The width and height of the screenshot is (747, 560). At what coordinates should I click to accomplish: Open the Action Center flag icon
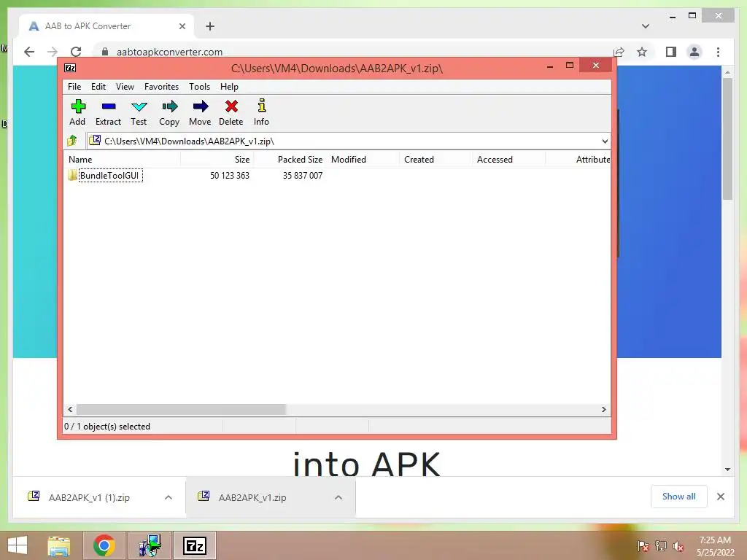click(x=643, y=546)
